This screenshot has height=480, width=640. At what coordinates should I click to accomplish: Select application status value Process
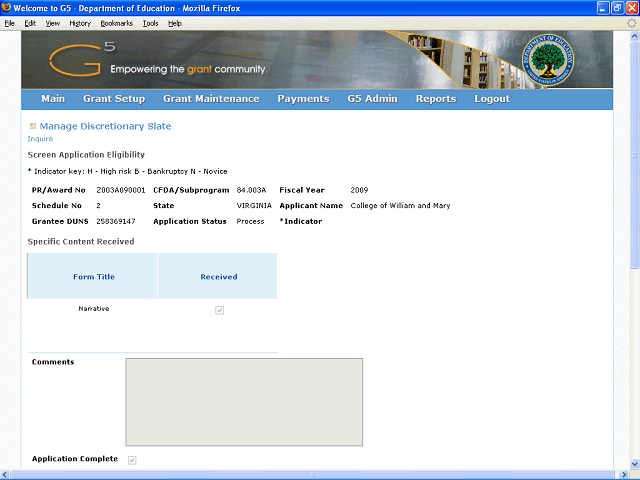click(250, 222)
